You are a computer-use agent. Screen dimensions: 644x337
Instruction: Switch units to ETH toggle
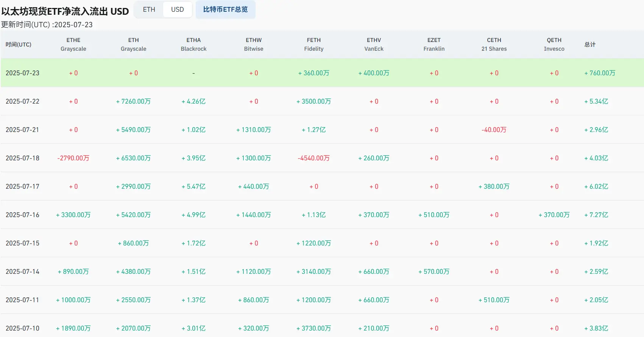[x=149, y=9]
